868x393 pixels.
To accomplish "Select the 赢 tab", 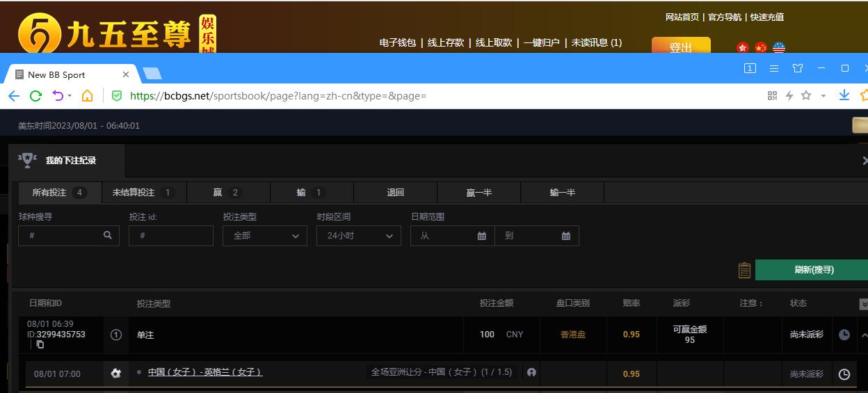I will [227, 193].
